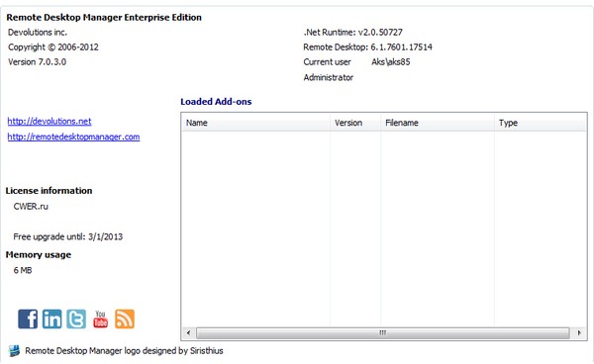Sort add-ons by Version column
594x364 pixels.
coord(355,123)
